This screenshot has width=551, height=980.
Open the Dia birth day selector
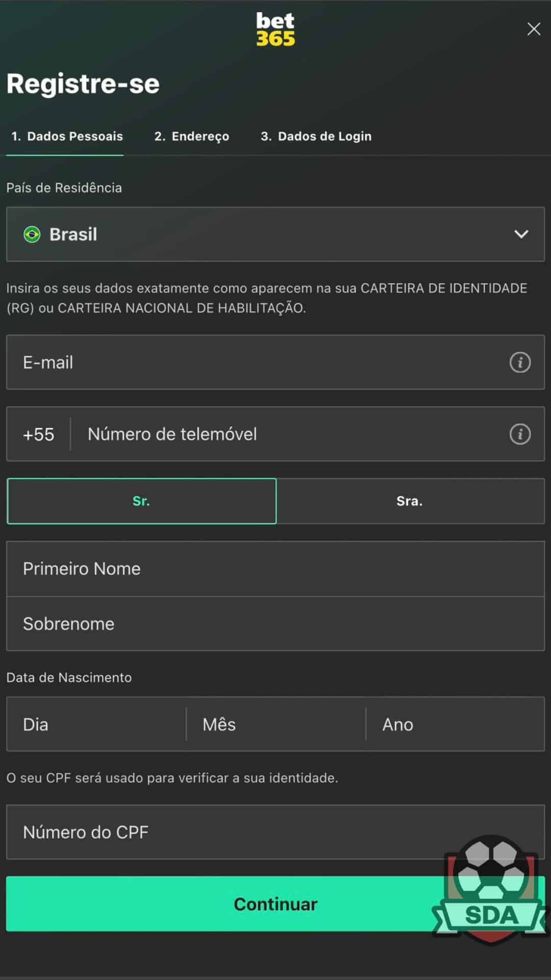click(96, 724)
